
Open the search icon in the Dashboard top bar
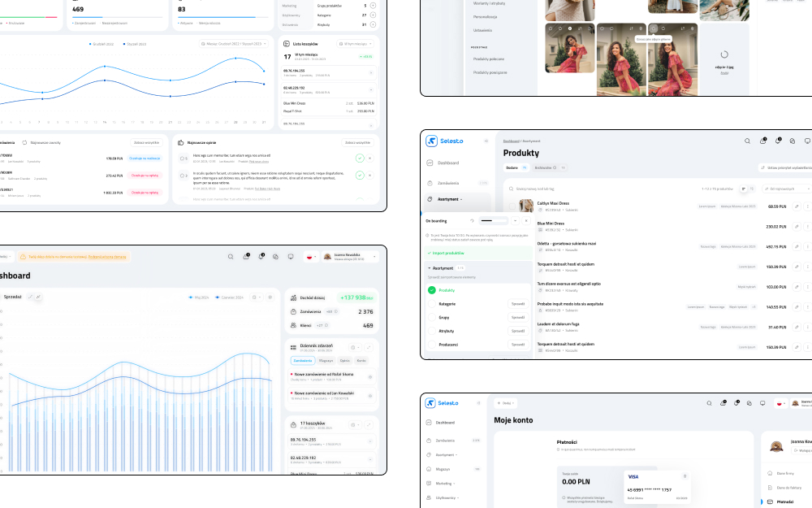[231, 257]
